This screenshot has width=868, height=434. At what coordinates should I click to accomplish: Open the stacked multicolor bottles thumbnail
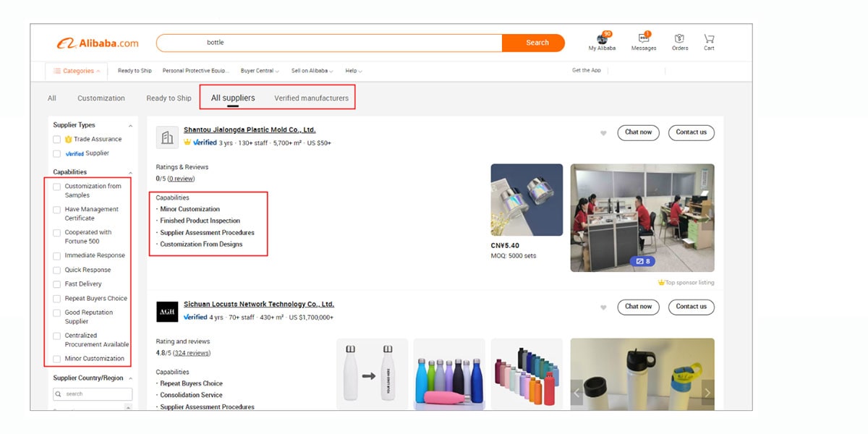click(527, 374)
